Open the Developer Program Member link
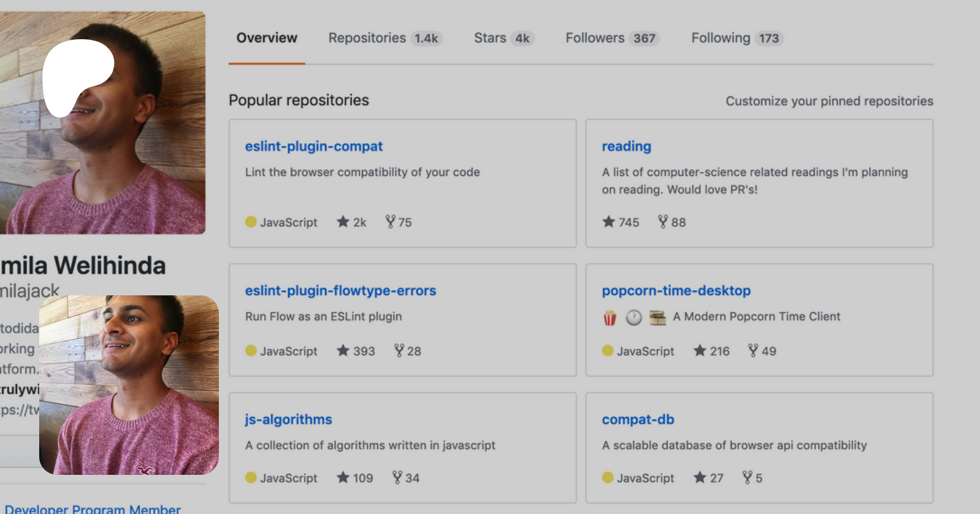The width and height of the screenshot is (980, 514). [93, 509]
